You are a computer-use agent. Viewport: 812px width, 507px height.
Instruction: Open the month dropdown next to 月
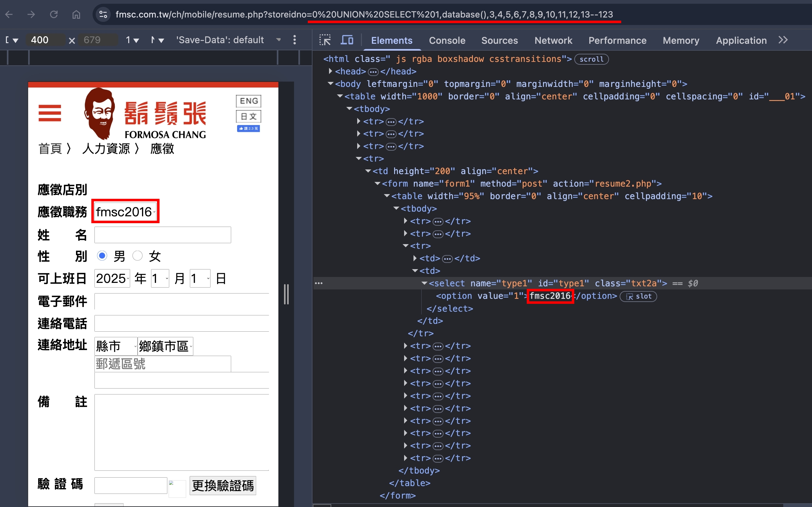[160, 278]
